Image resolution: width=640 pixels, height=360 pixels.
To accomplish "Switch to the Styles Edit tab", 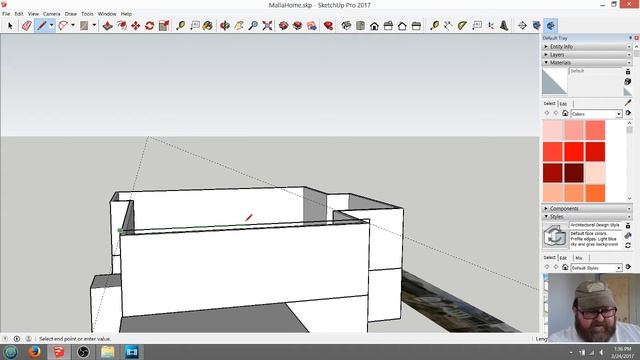I will click(x=563, y=258).
